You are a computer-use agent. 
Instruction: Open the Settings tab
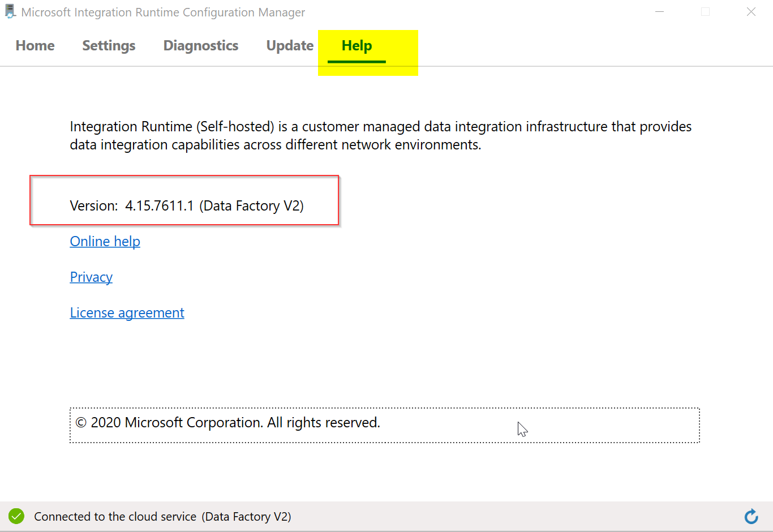(109, 46)
